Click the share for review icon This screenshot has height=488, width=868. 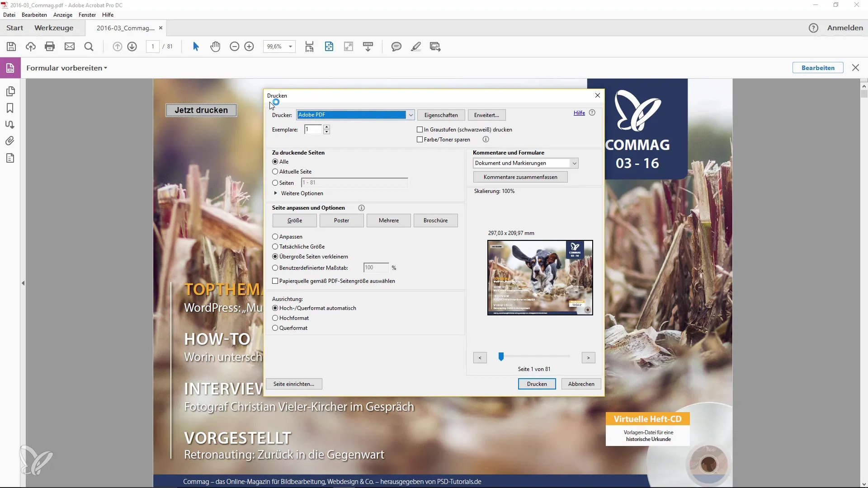pos(435,47)
